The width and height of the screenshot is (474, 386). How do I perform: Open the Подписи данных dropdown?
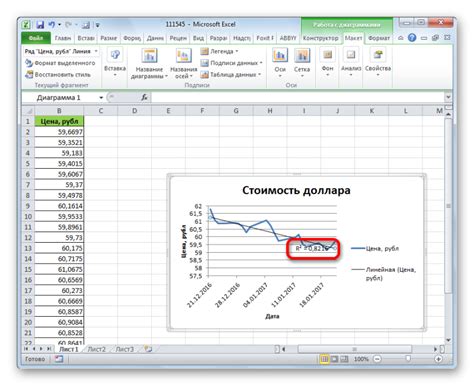[231, 63]
